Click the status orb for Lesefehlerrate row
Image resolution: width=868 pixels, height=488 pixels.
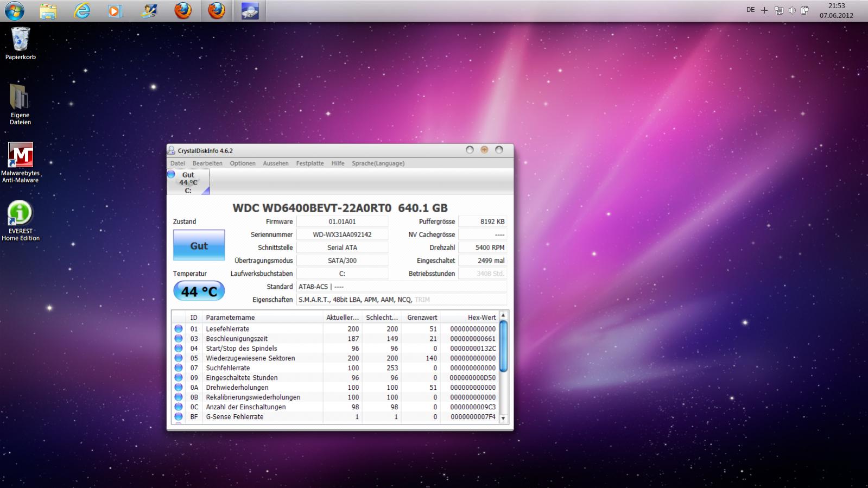pyautogui.click(x=179, y=329)
